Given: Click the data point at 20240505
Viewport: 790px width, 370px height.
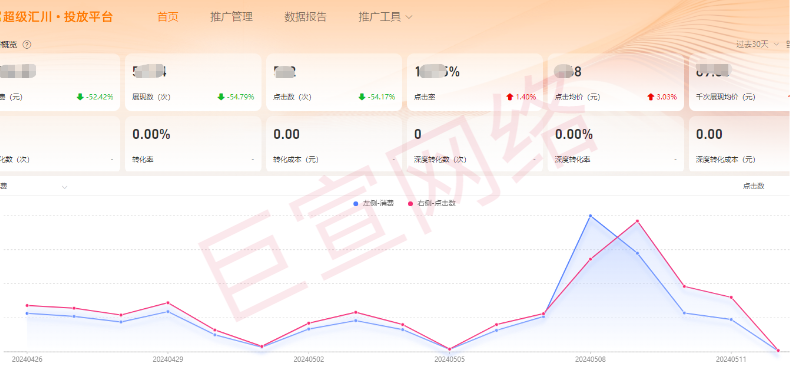Looking at the screenshot, I should pyautogui.click(x=449, y=349).
